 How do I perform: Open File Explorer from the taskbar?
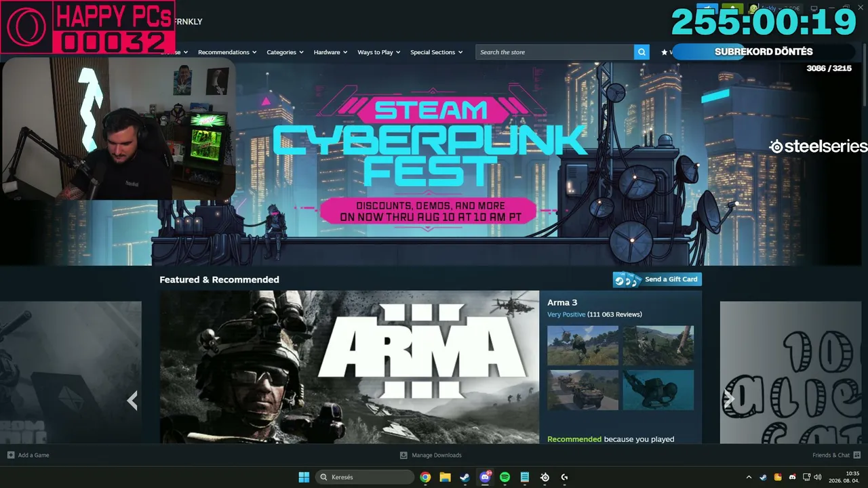click(x=445, y=477)
